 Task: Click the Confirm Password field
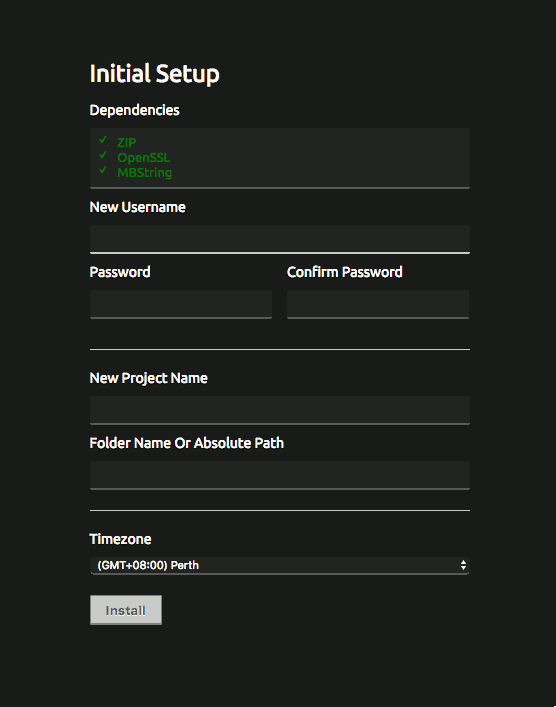[x=378, y=304]
